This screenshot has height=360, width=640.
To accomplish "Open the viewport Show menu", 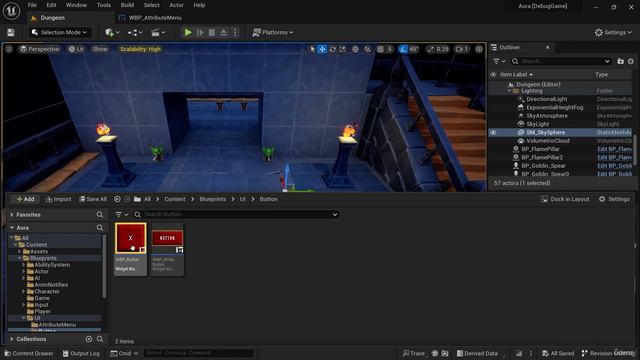I will [100, 49].
